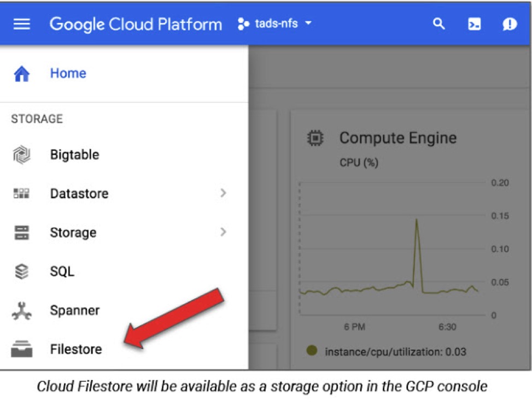Click the Datastore grid icon

21,193
